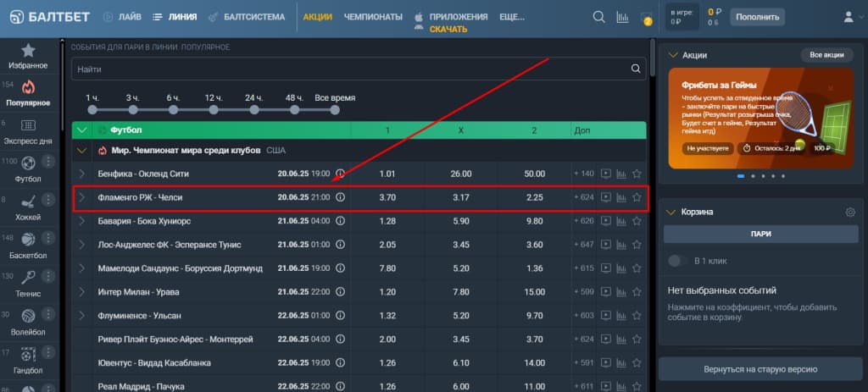Open ЧЕМПИОНАТЫ in top menu
The height and width of the screenshot is (392, 868).
[373, 17]
